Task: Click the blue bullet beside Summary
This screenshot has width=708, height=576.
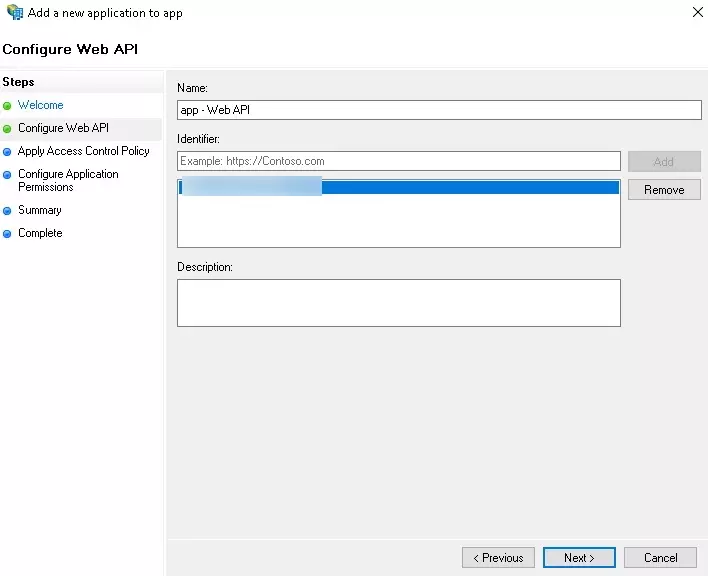Action: (x=8, y=211)
